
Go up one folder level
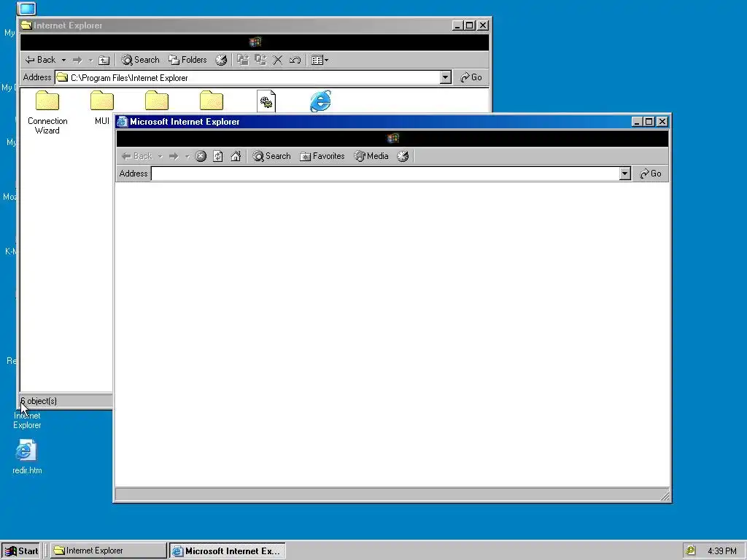104,60
